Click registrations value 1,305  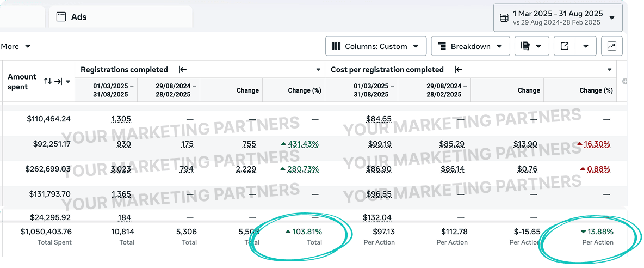(121, 119)
